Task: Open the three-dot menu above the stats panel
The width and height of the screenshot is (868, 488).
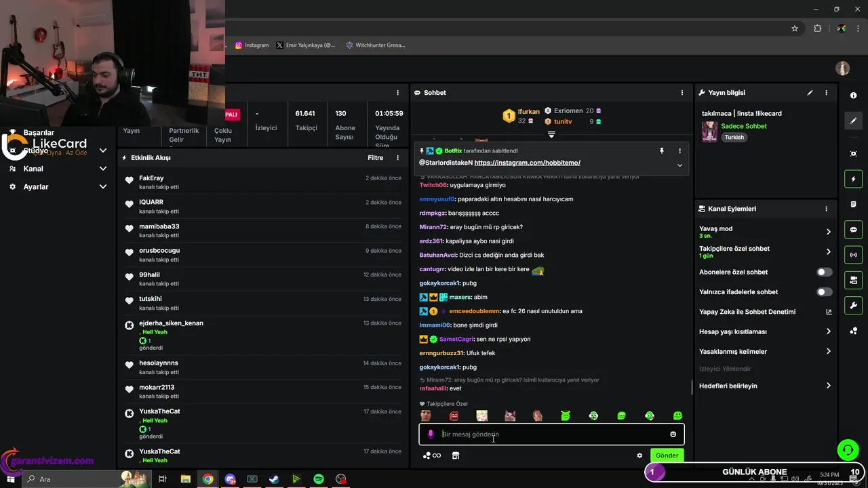Action: tap(398, 93)
